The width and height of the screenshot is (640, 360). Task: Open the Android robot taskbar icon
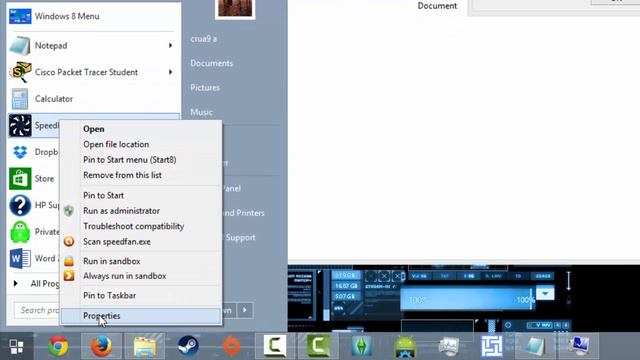coord(405,346)
